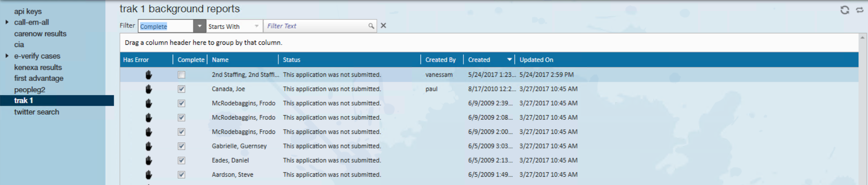The height and width of the screenshot is (185, 868).
Task: Toggle Complete checkbox in 6/9/2009 2:39 row
Action: tap(181, 103)
